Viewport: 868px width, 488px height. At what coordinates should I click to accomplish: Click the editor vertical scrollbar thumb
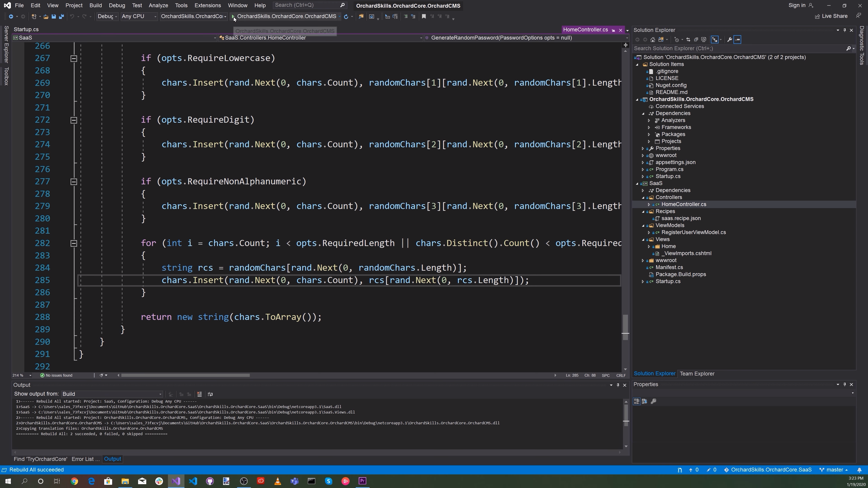(625, 327)
